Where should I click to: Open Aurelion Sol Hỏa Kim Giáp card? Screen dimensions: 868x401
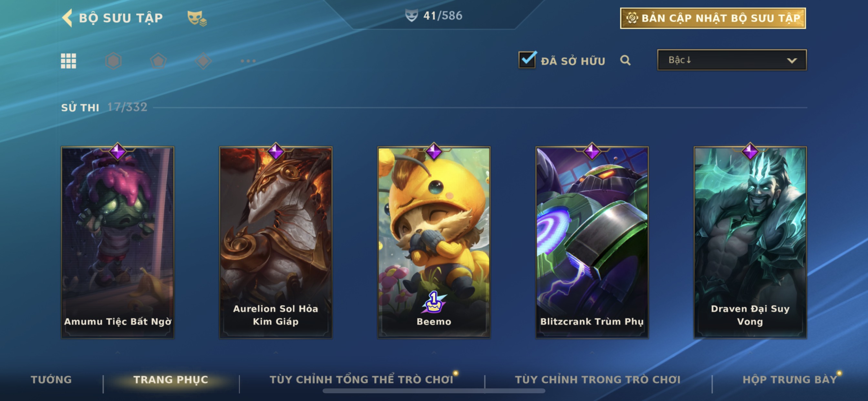click(x=276, y=242)
